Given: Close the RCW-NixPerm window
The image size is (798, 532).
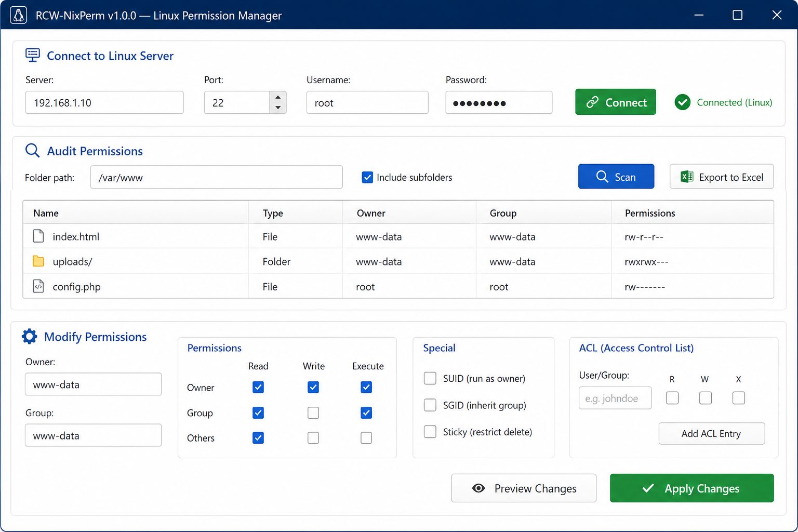Looking at the screenshot, I should click(777, 15).
